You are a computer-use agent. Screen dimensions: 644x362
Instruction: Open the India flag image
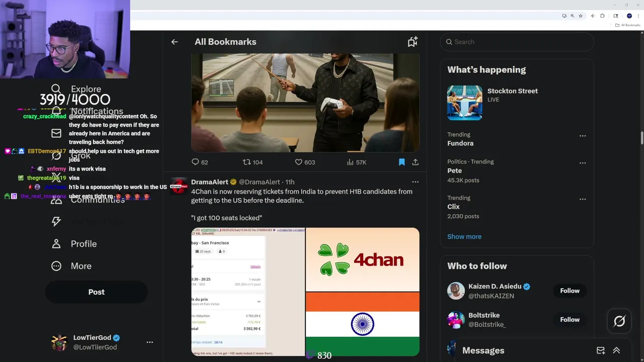point(362,324)
